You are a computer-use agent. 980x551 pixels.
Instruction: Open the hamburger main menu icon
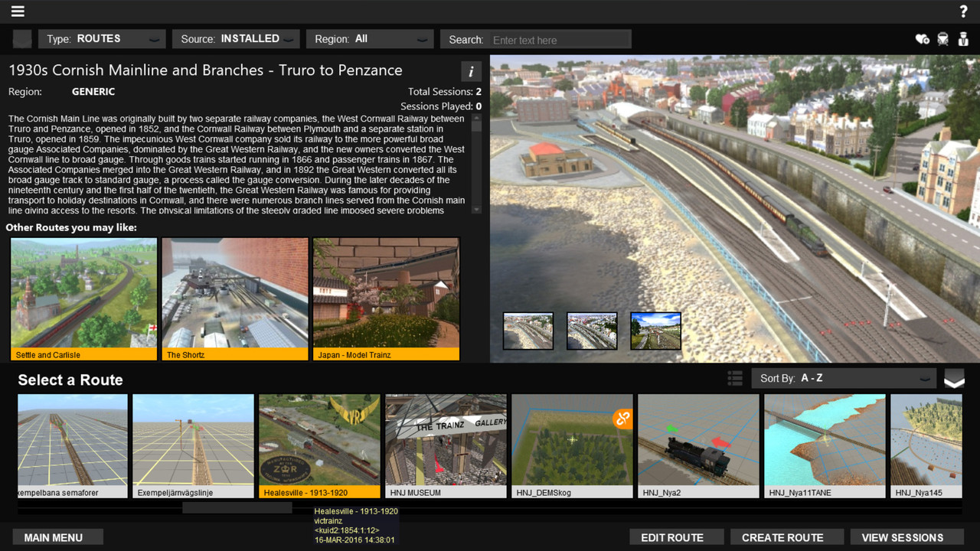tap(17, 11)
